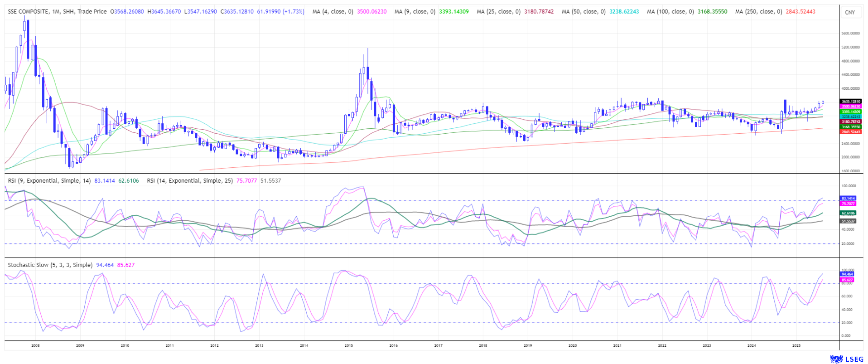868x364 pixels.
Task: Click the blue 83.1414 RSI value tag
Action: click(848, 198)
